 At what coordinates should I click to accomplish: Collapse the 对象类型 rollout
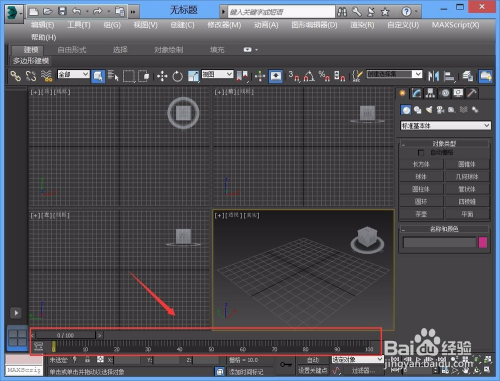[444, 144]
